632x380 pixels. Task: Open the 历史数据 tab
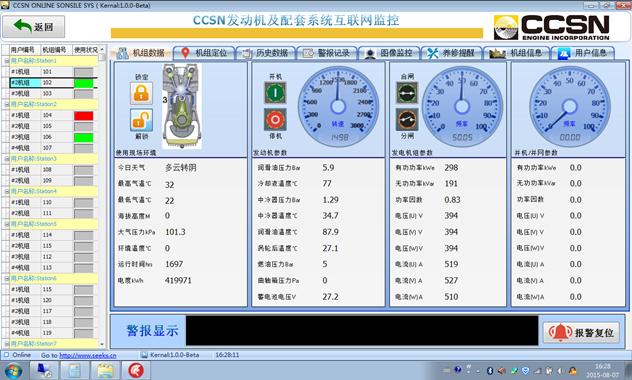266,53
